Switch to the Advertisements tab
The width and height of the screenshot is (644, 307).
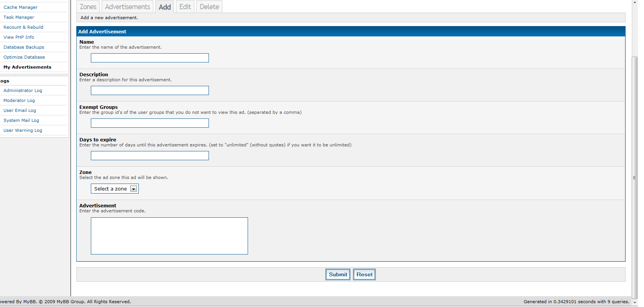[128, 7]
